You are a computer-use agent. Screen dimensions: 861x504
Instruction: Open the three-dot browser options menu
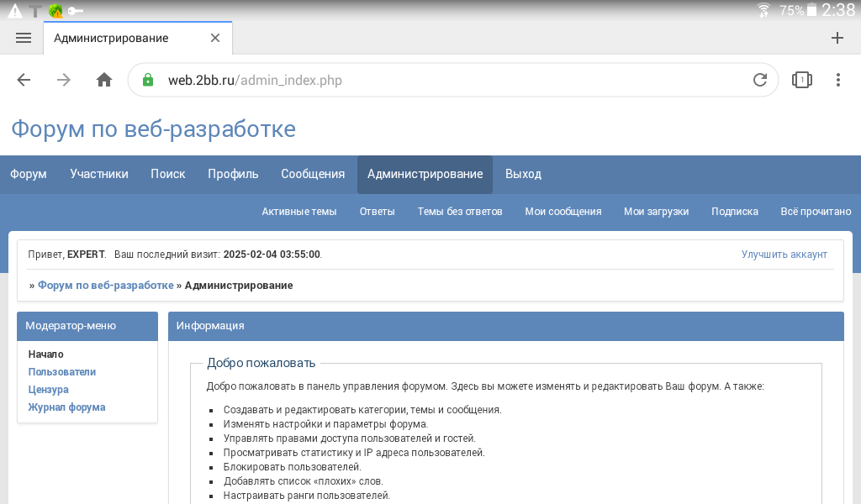click(838, 80)
